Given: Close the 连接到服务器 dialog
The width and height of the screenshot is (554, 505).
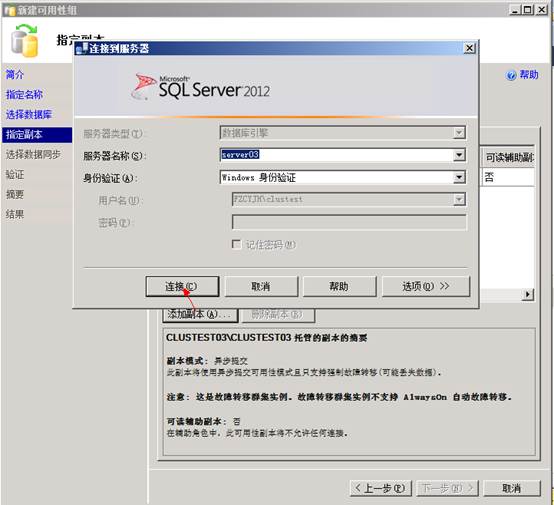Looking at the screenshot, I should point(469,48).
